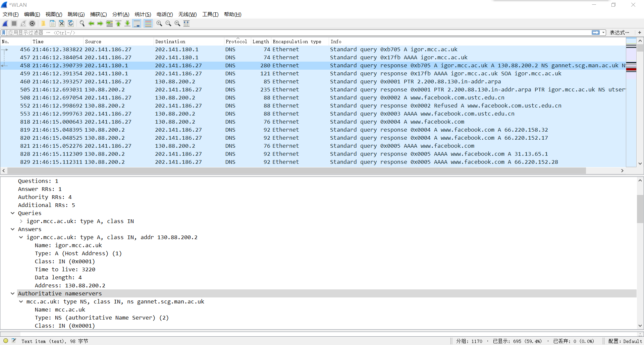Jump to the last packet
Image resolution: width=644 pixels, height=345 pixels.
pos(127,23)
